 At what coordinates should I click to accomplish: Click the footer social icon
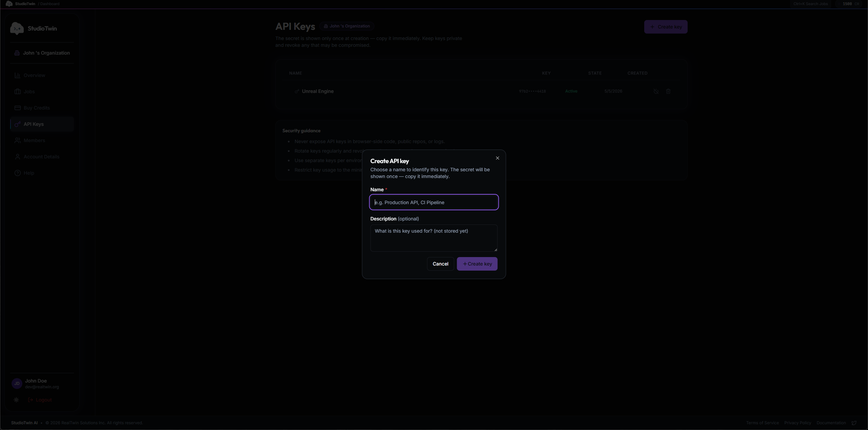[854, 423]
